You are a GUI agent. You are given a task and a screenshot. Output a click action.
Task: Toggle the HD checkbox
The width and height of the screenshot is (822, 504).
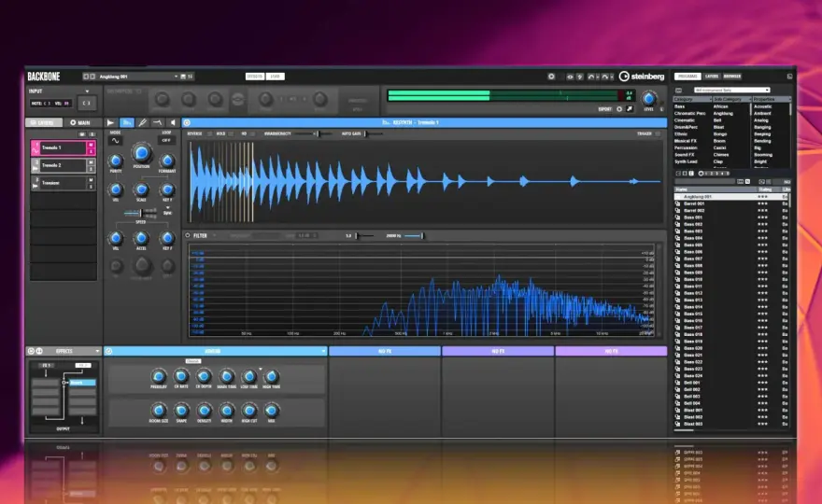[x=252, y=134]
